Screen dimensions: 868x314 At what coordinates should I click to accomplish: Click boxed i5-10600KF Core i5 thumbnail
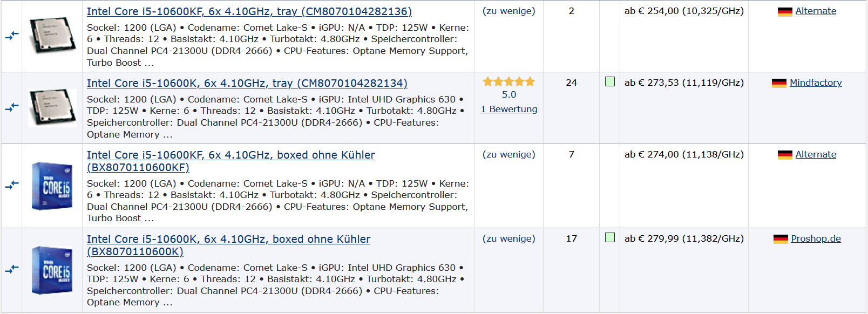click(x=52, y=186)
